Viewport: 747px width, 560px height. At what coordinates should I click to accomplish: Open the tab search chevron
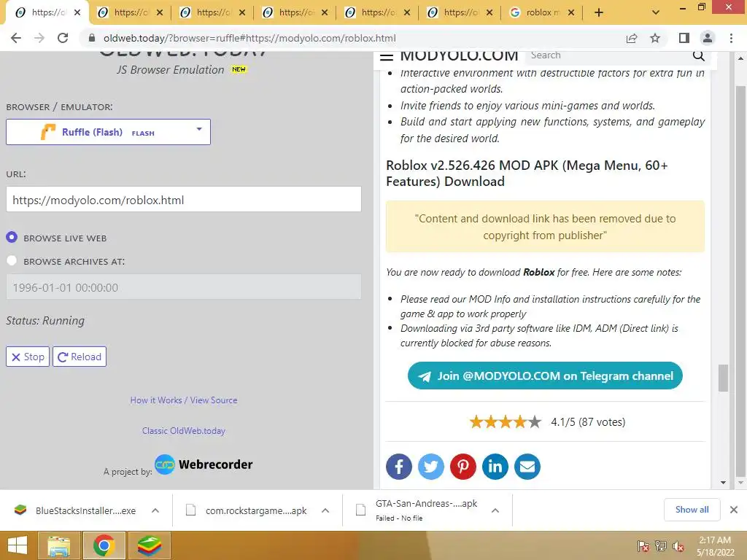pyautogui.click(x=656, y=12)
